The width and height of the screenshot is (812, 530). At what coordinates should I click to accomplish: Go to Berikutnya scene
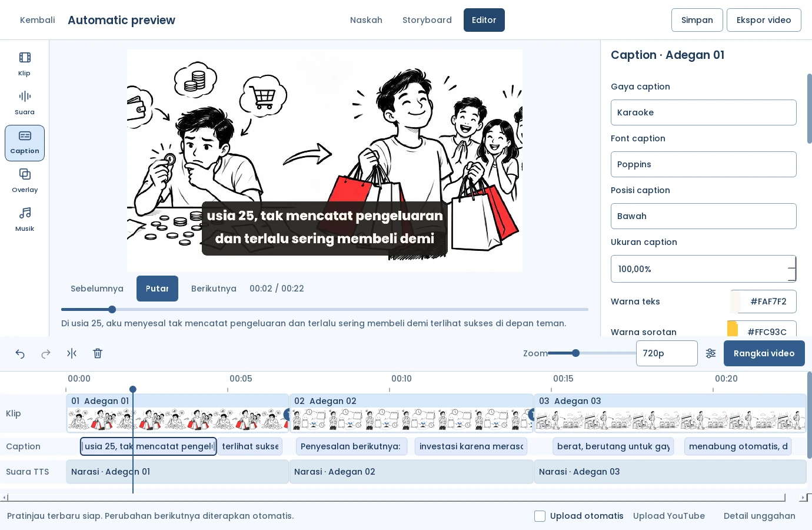(x=214, y=289)
